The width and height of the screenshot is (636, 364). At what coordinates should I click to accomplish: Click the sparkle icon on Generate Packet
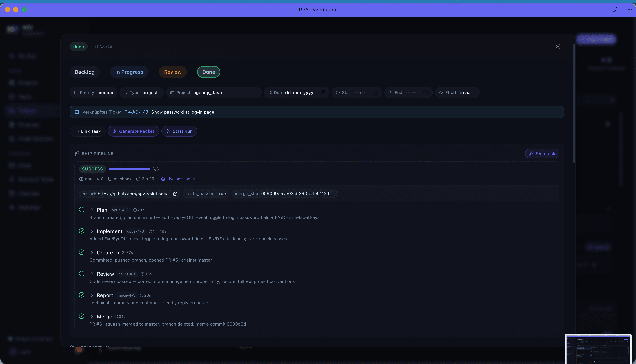coord(115,131)
